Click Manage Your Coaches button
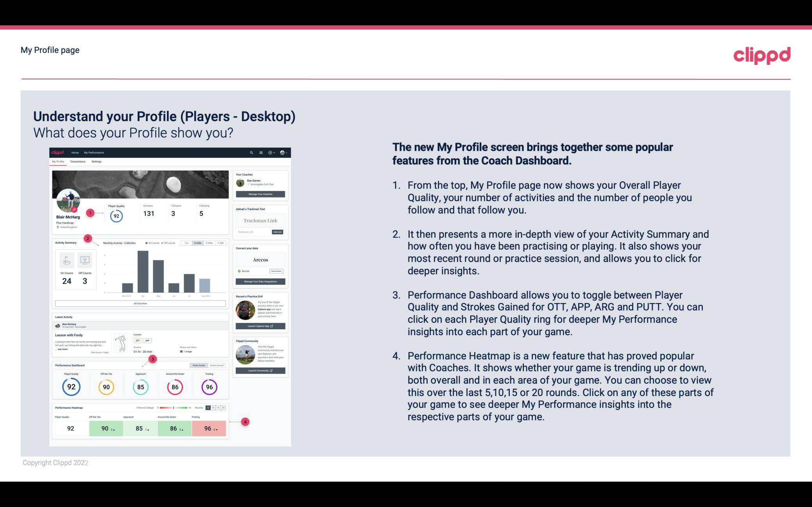This screenshot has width=812, height=507. coord(261,194)
